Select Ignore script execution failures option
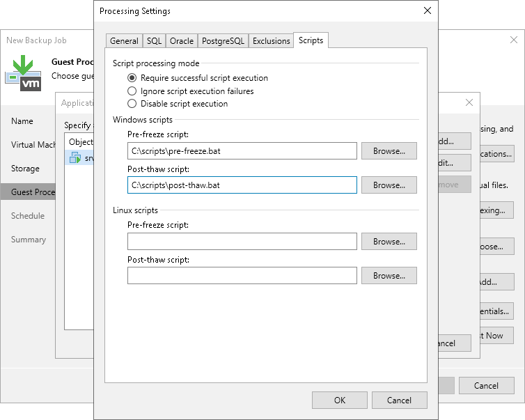The height and width of the screenshot is (420, 525). click(x=132, y=91)
